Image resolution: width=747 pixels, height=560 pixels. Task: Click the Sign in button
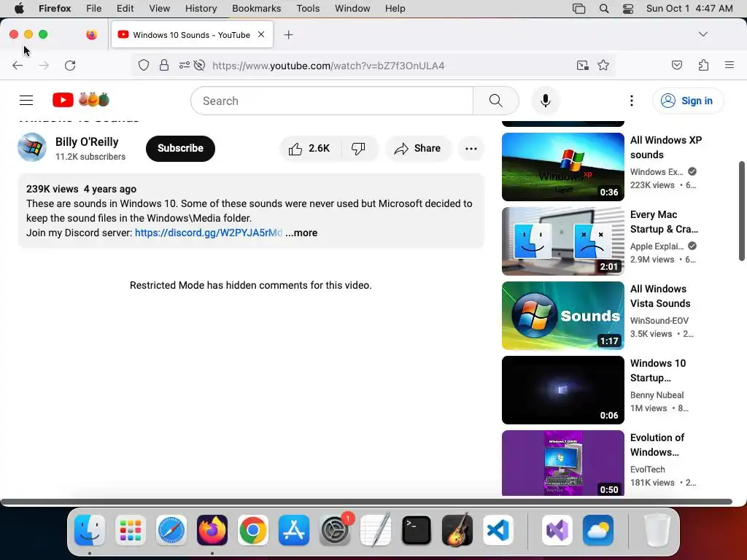tap(687, 101)
